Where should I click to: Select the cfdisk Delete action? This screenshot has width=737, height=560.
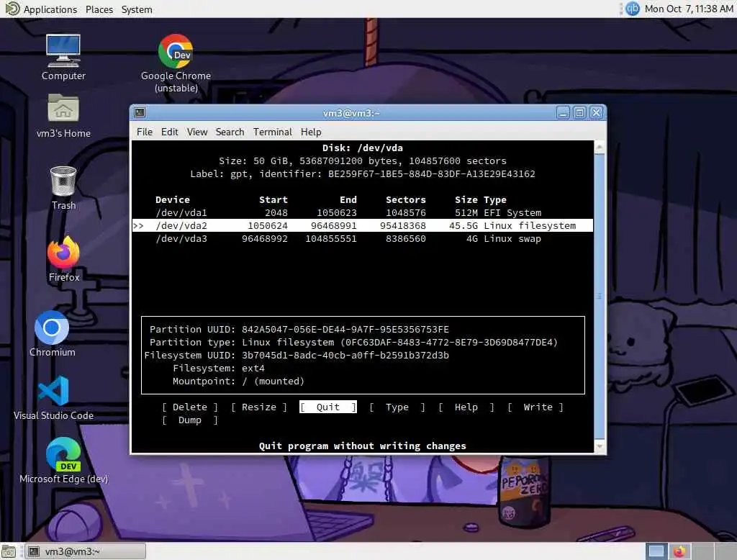(x=190, y=407)
